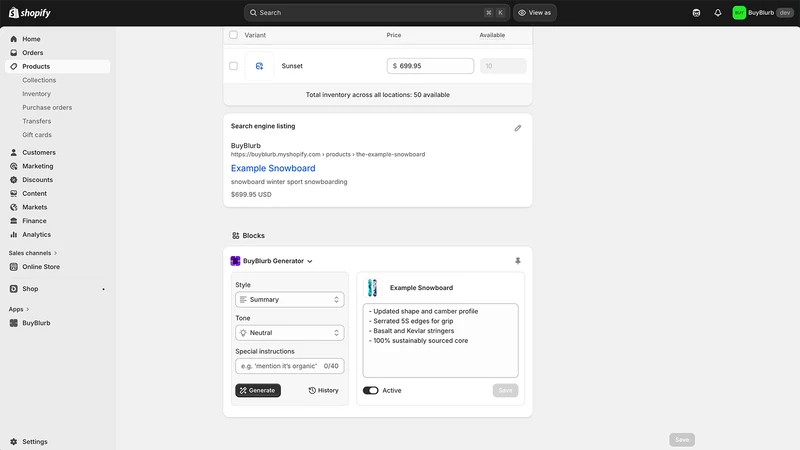This screenshot has width=800, height=450.
Task: Click the Sunset variant image icon
Action: [x=259, y=66]
